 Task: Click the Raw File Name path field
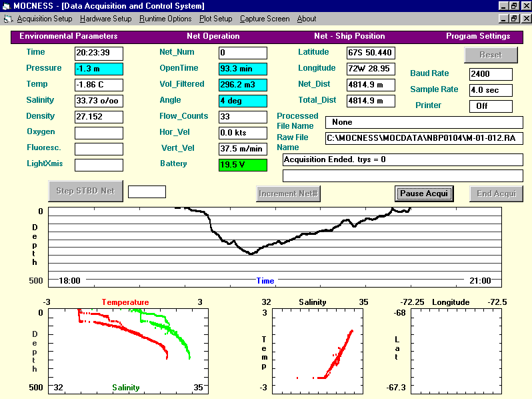[x=424, y=138]
